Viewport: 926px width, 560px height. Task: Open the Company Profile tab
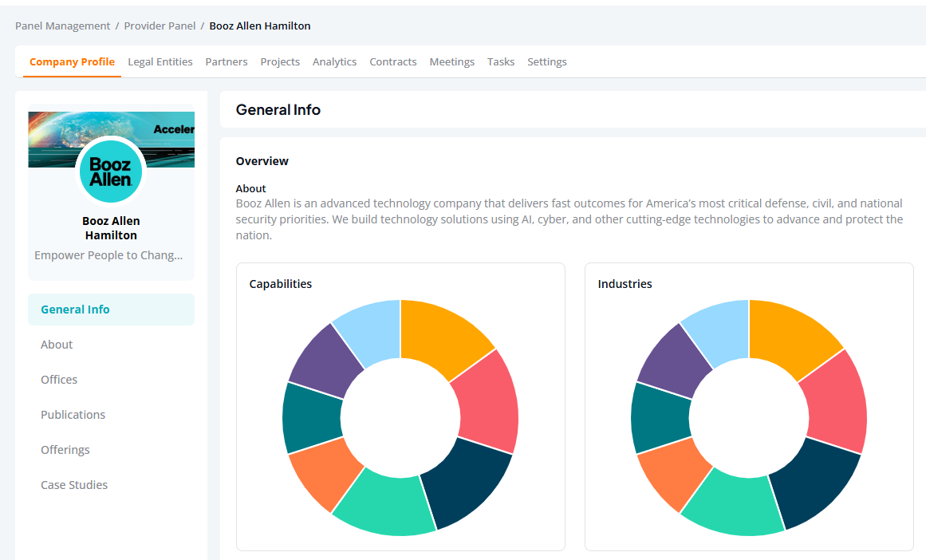[72, 62]
